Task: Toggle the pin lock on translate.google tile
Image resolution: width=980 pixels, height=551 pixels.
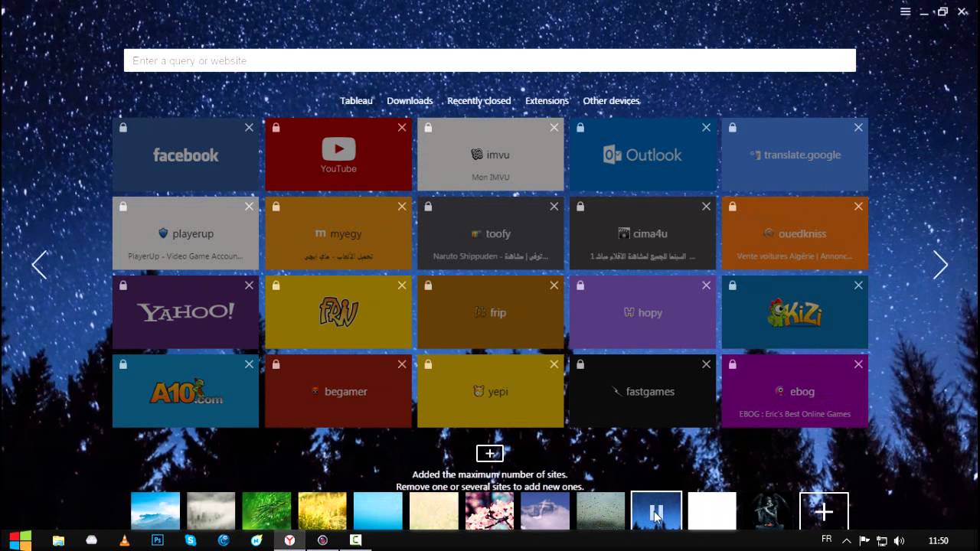Action: (733, 128)
